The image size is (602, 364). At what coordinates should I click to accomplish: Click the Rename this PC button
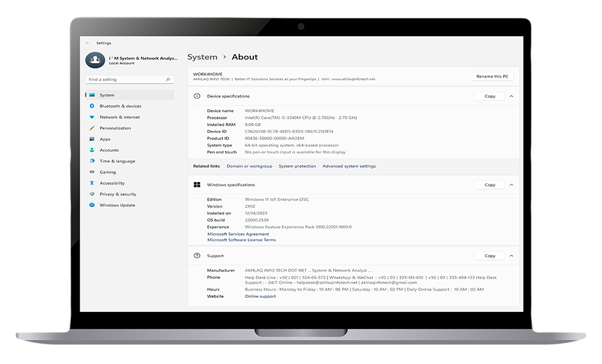pyautogui.click(x=493, y=76)
